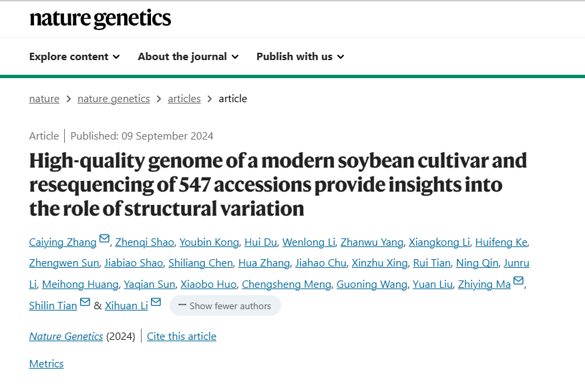
Task: Collapse author list with Show fewer authors
Action: 225,306
